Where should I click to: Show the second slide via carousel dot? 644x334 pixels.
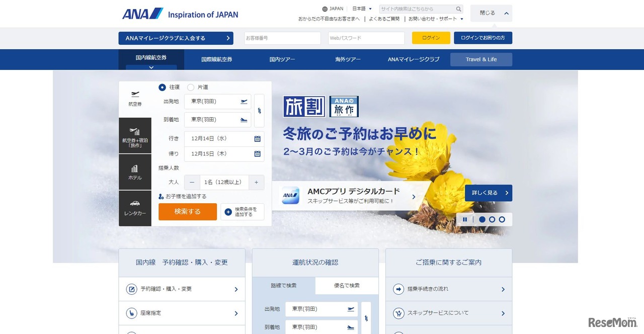[x=492, y=219]
